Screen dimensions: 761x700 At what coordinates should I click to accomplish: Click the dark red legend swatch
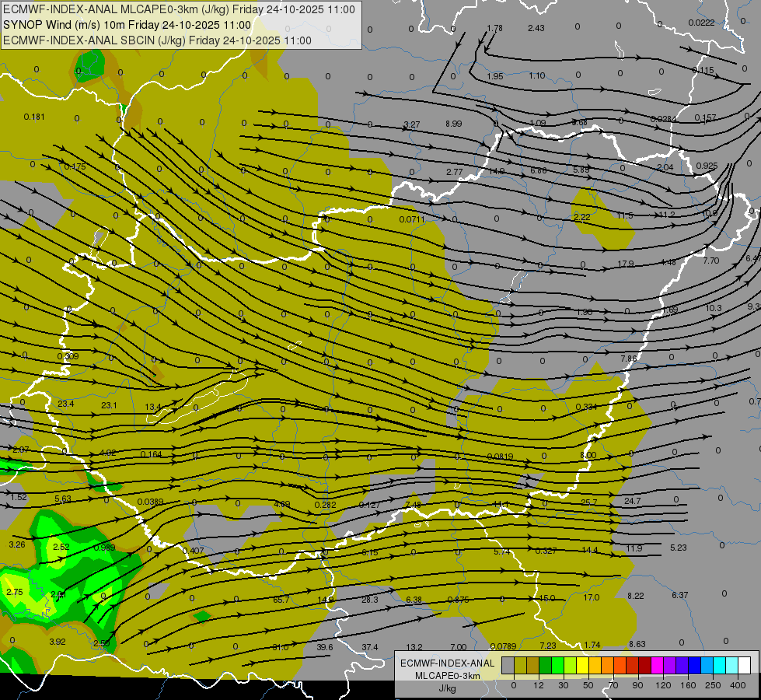click(x=645, y=665)
